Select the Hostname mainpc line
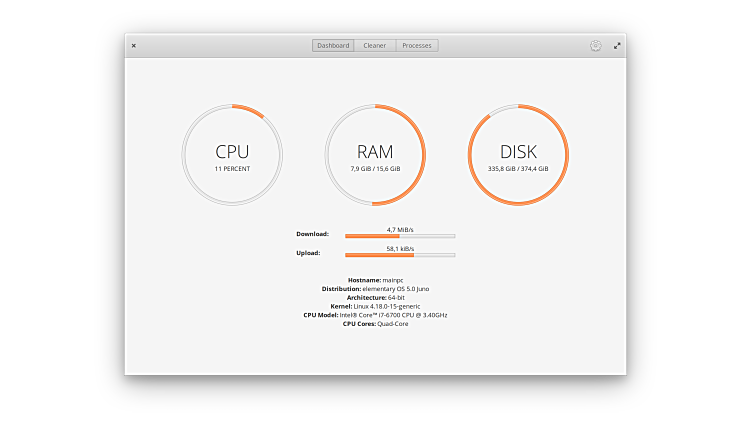752x423 pixels. point(375,280)
